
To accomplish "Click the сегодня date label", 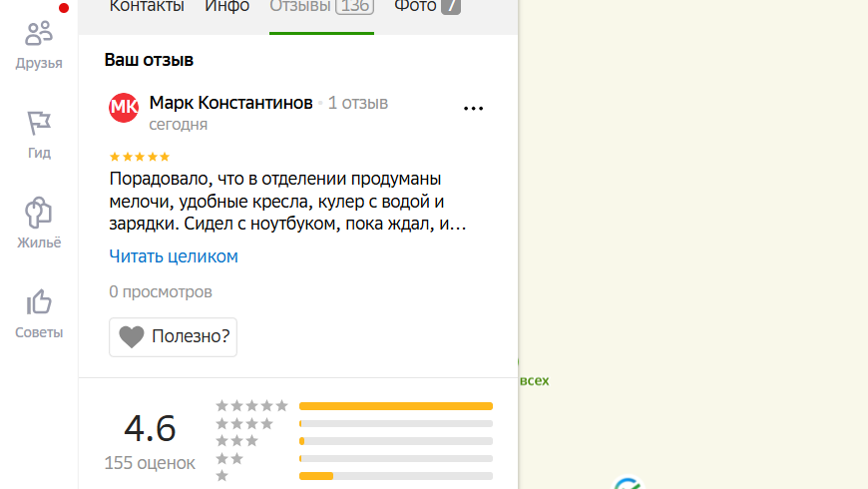I will [x=179, y=125].
